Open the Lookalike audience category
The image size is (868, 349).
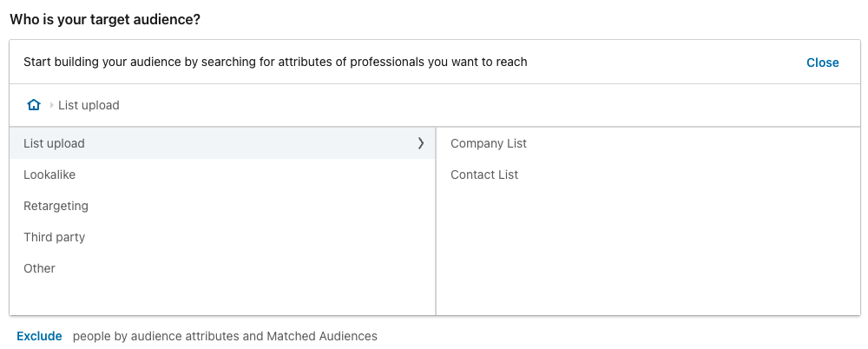point(49,174)
